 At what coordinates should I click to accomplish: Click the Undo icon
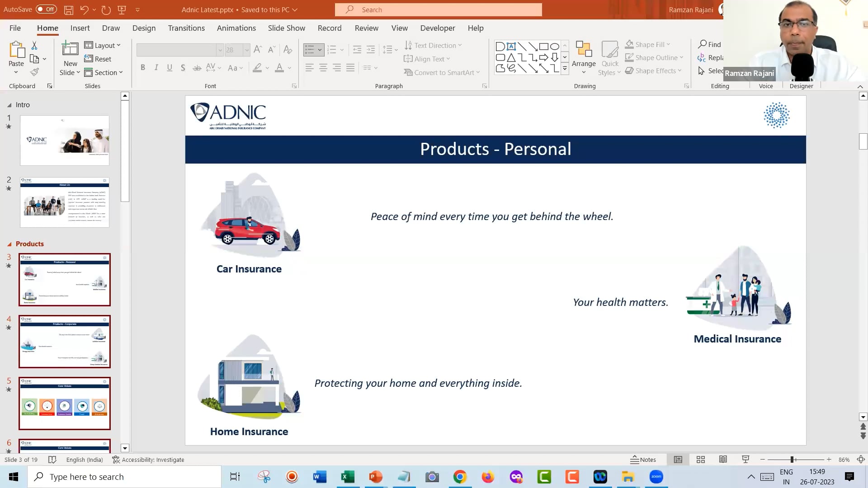pos(84,9)
